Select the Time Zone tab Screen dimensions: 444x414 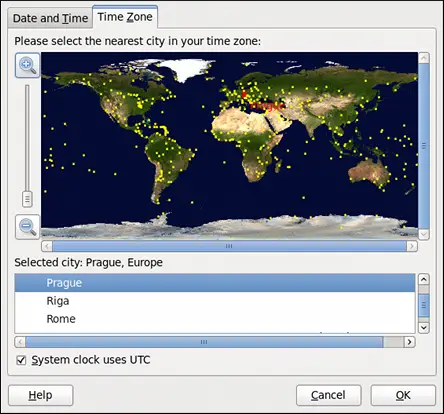click(x=125, y=17)
